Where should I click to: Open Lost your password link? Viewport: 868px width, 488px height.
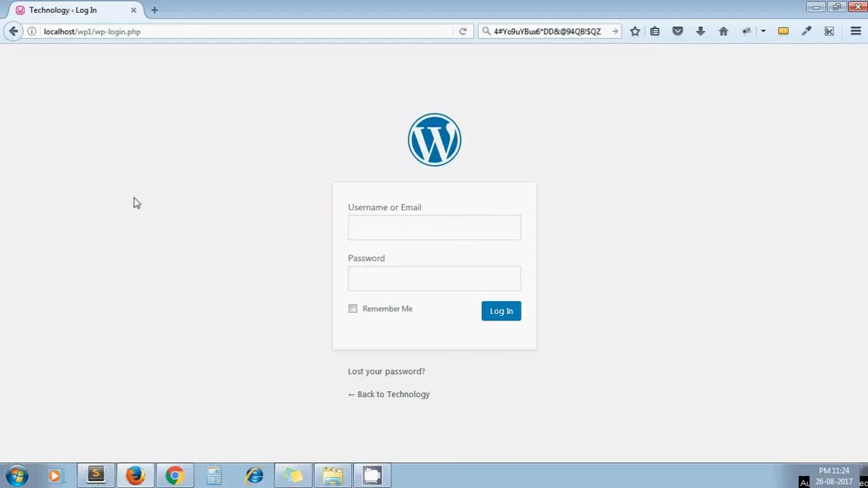tap(386, 371)
